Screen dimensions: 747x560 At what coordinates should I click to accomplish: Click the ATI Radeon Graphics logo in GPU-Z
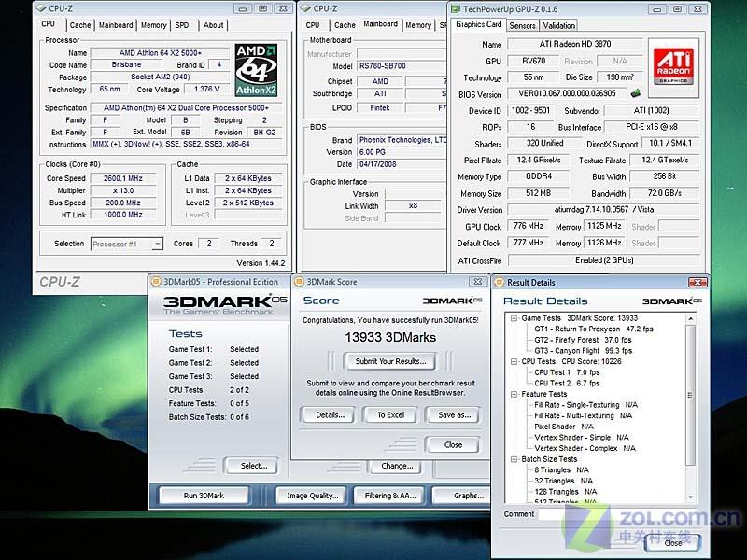point(673,66)
